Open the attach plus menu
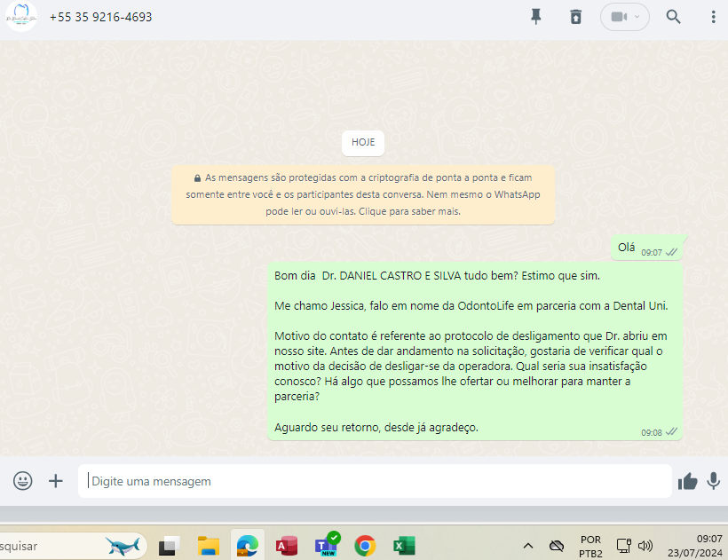This screenshot has width=728, height=560. click(x=56, y=481)
